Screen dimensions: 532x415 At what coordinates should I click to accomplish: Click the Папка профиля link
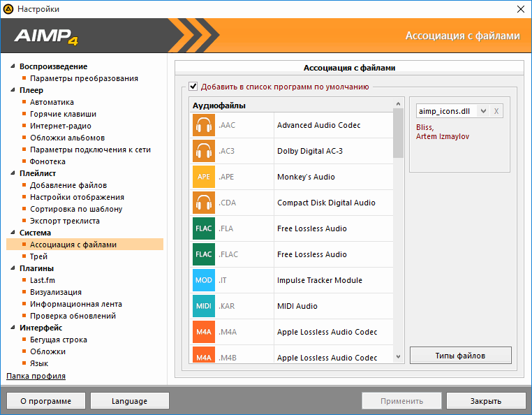pos(36,376)
